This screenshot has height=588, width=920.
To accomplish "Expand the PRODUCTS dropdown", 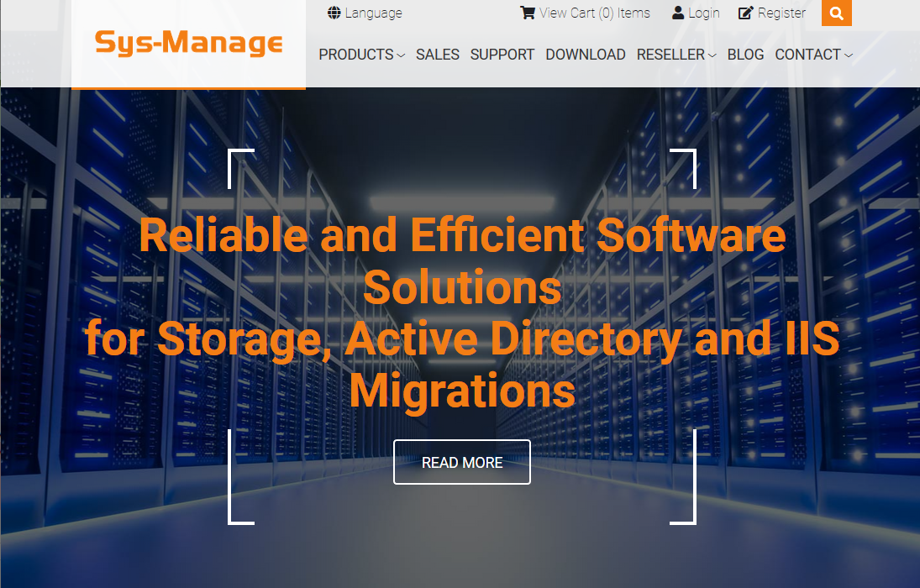I will click(356, 55).
